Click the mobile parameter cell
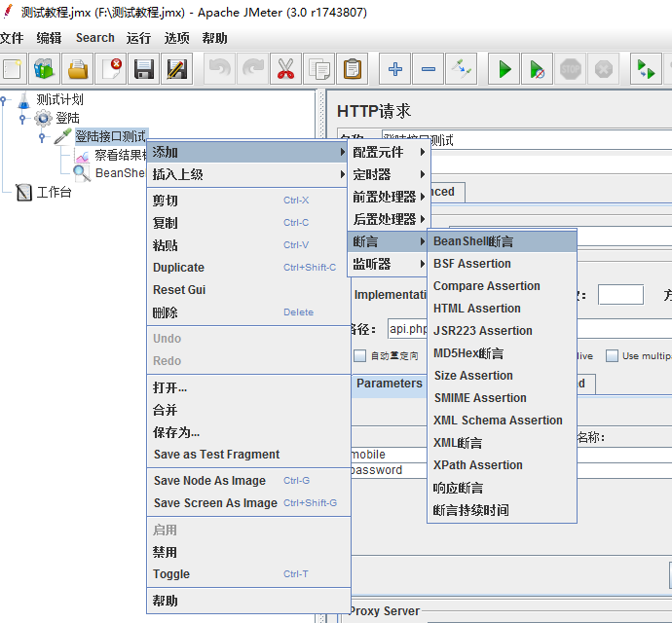Viewport: 672px width, 623px height. tap(390, 455)
